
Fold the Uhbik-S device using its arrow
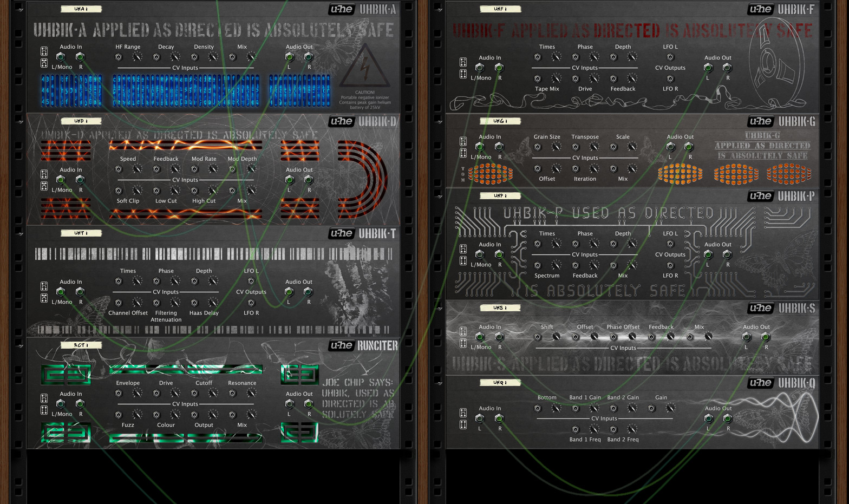[x=440, y=309]
